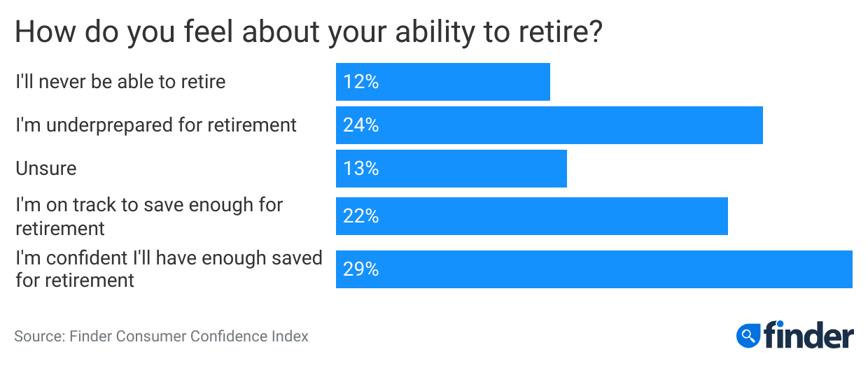Click the chart title about ability to retire
The height and width of the screenshot is (368, 868).
[308, 33]
